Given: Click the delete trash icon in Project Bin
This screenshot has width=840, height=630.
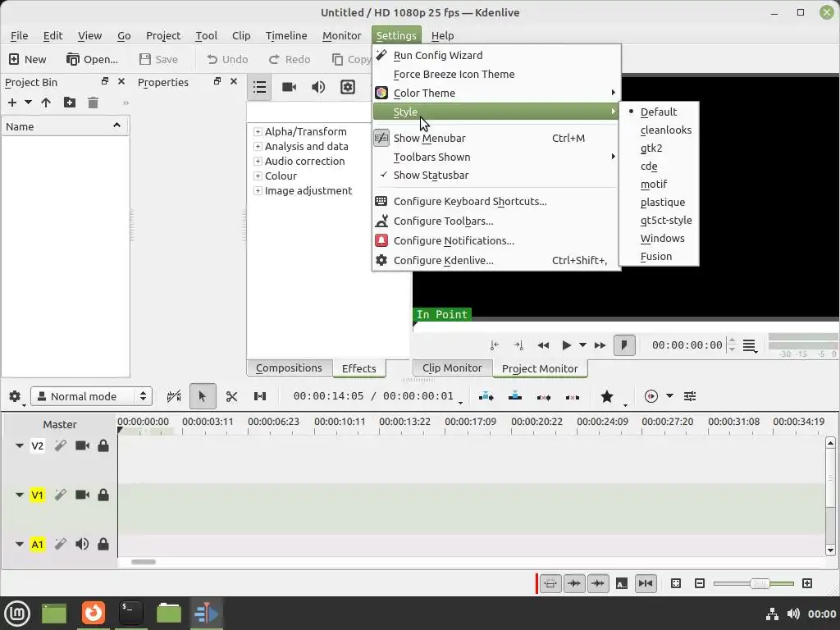Looking at the screenshot, I should click(93, 103).
